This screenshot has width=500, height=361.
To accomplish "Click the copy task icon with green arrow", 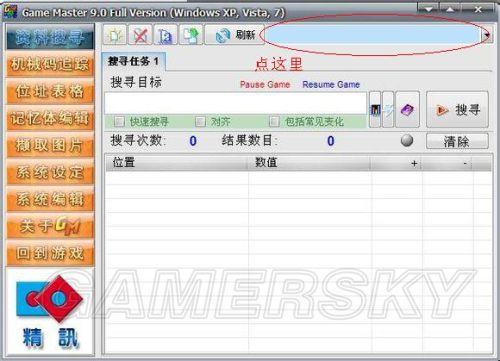I will (x=191, y=35).
